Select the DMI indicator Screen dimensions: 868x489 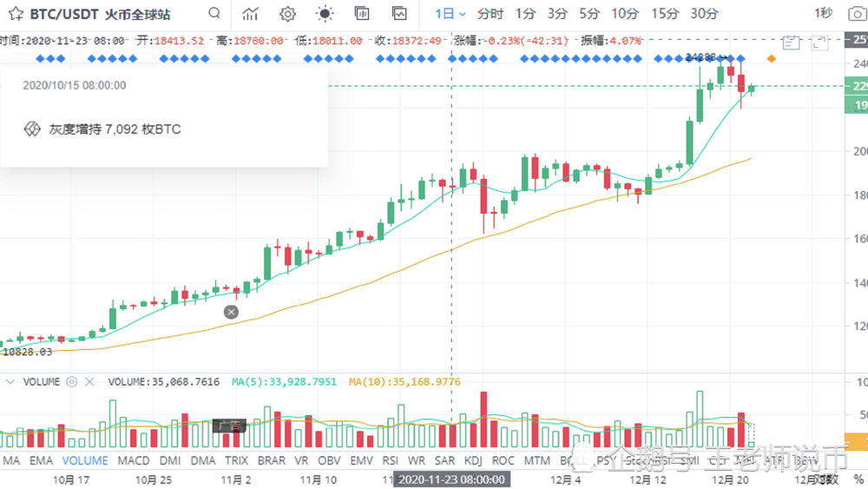(x=170, y=460)
